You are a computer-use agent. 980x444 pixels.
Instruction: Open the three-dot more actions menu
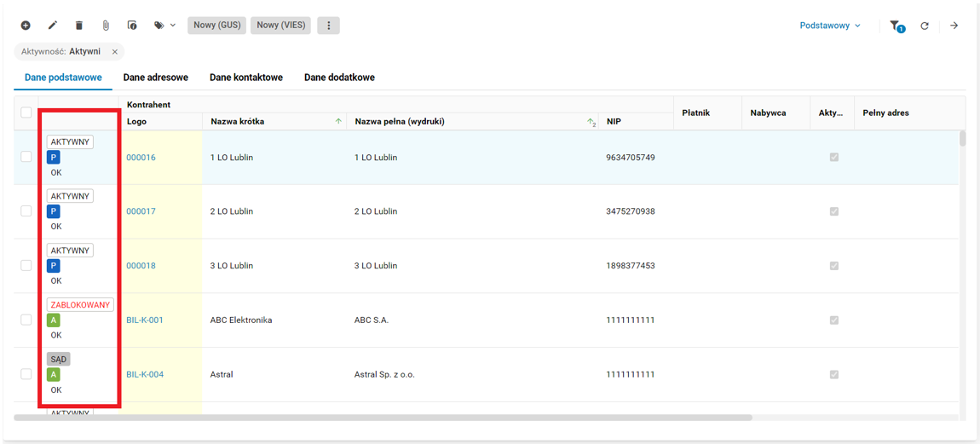[x=329, y=26]
